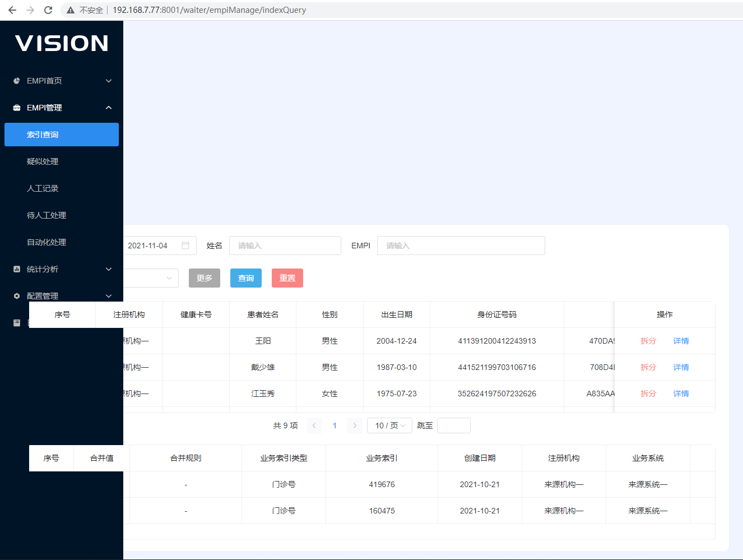This screenshot has width=743, height=560.
Task: Expand the 配置管理 menu chevron
Action: click(x=109, y=296)
